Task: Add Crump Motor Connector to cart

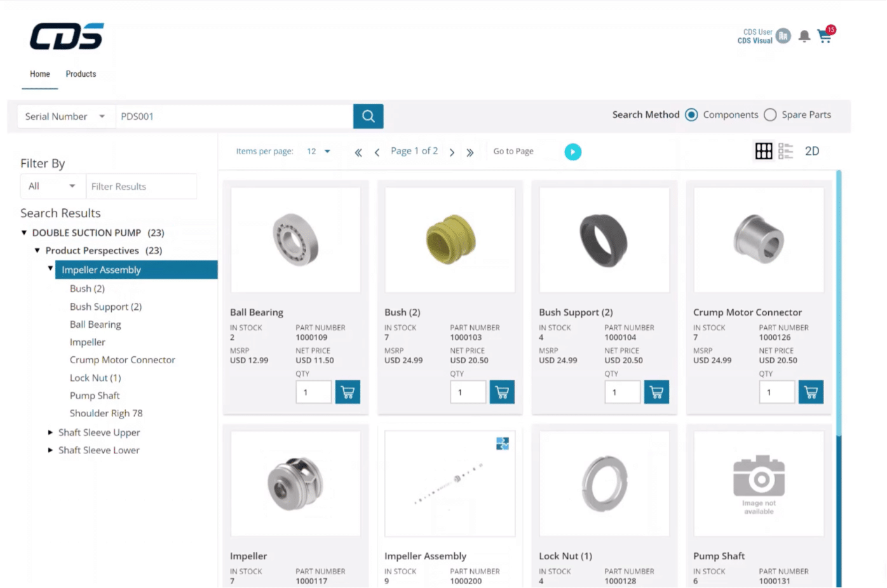Action: pos(811,392)
